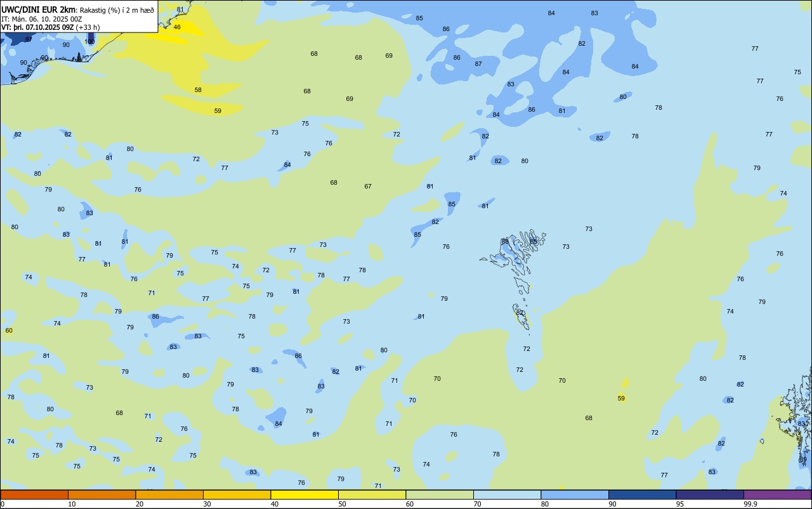The height and width of the screenshot is (509, 812).
Task: Select the 80–90 medium blue legend swatch
Action: tap(575, 494)
